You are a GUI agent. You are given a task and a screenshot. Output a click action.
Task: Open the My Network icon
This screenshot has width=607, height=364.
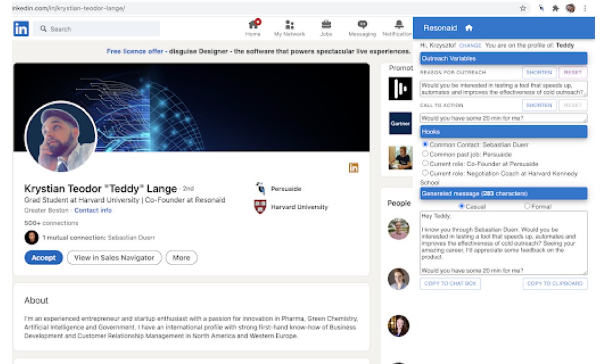tap(290, 25)
